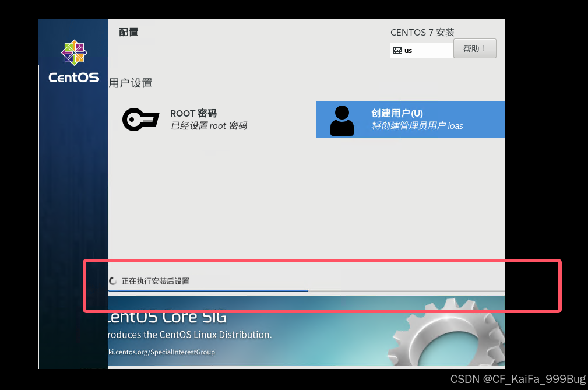Click the CentOS logo in sidebar
Screen dimensions: 588x390
[x=74, y=61]
